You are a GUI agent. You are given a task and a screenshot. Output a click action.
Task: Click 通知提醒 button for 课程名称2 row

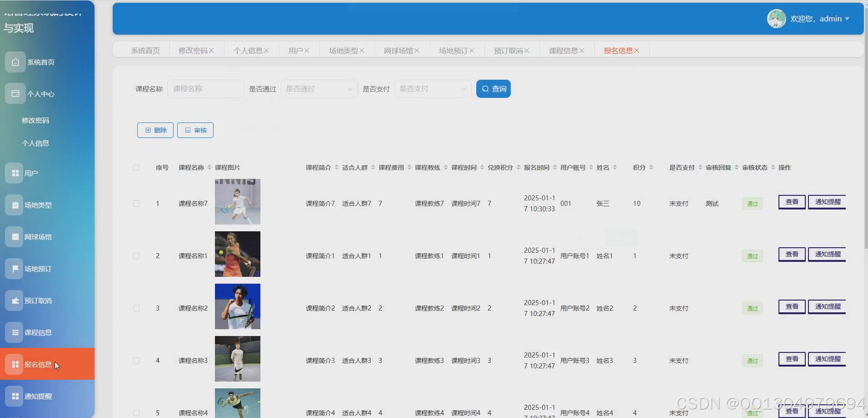(827, 307)
